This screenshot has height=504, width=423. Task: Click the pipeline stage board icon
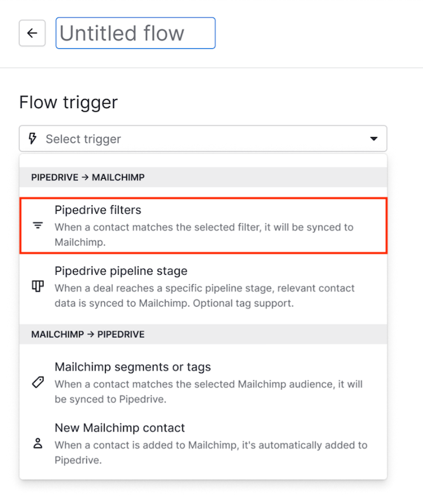38,286
